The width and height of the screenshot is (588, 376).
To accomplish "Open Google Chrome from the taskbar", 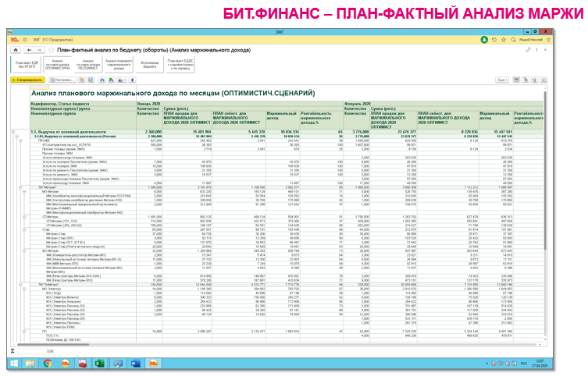I will point(48,364).
